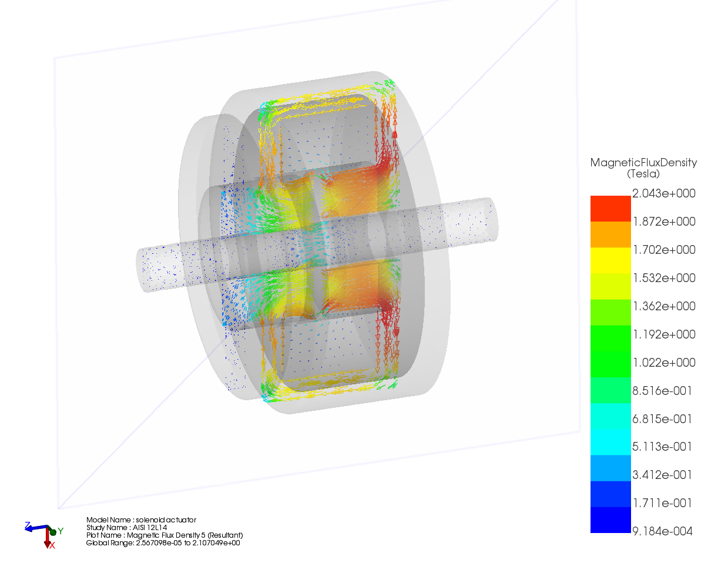Click the Plot Name Magnetic Flux Density text

point(164,535)
